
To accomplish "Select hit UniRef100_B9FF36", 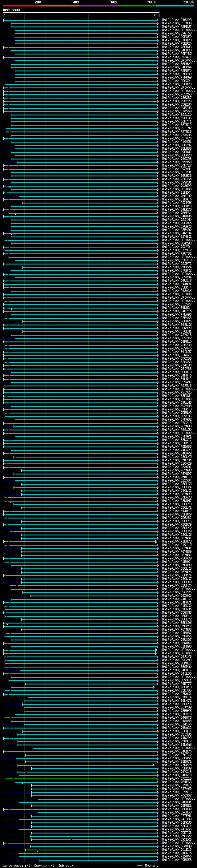I will click(x=176, y=118).
